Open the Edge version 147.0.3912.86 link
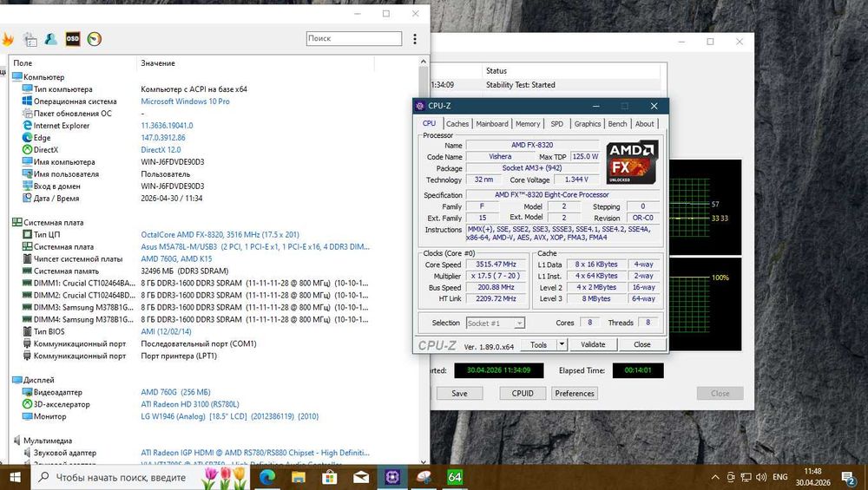This screenshot has width=868, height=490. point(163,138)
